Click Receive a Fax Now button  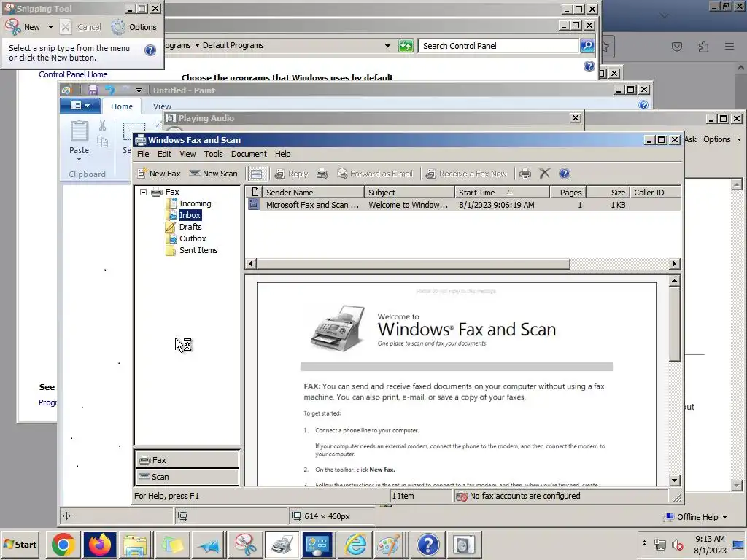(466, 174)
